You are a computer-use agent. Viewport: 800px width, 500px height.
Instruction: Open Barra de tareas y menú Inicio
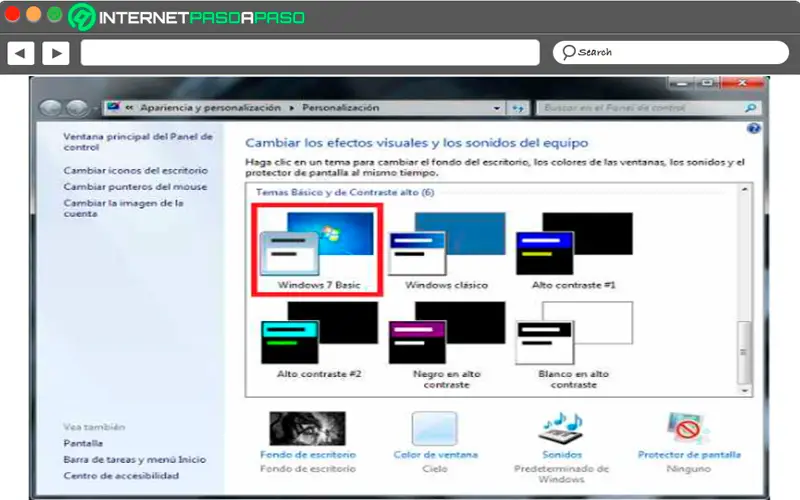(x=135, y=459)
